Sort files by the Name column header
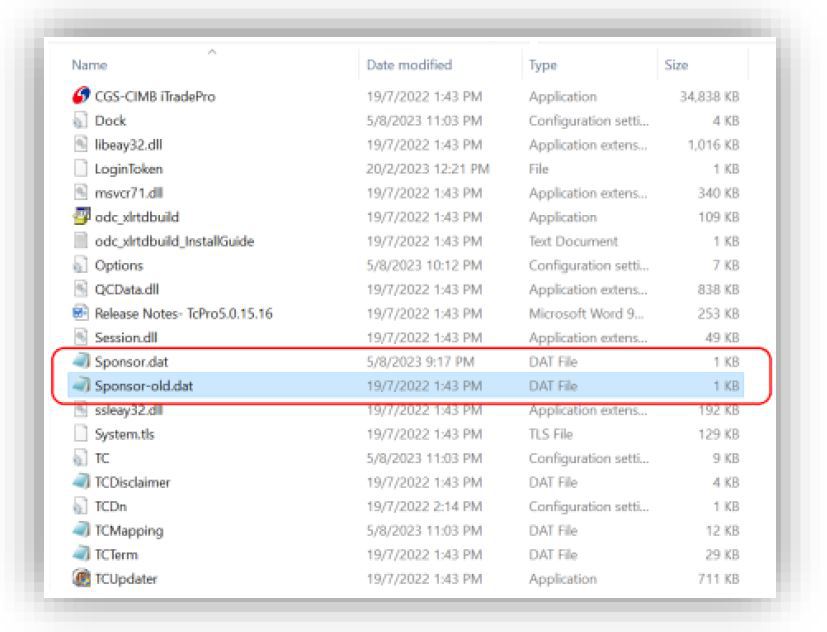The width and height of the screenshot is (827, 632). [x=90, y=65]
